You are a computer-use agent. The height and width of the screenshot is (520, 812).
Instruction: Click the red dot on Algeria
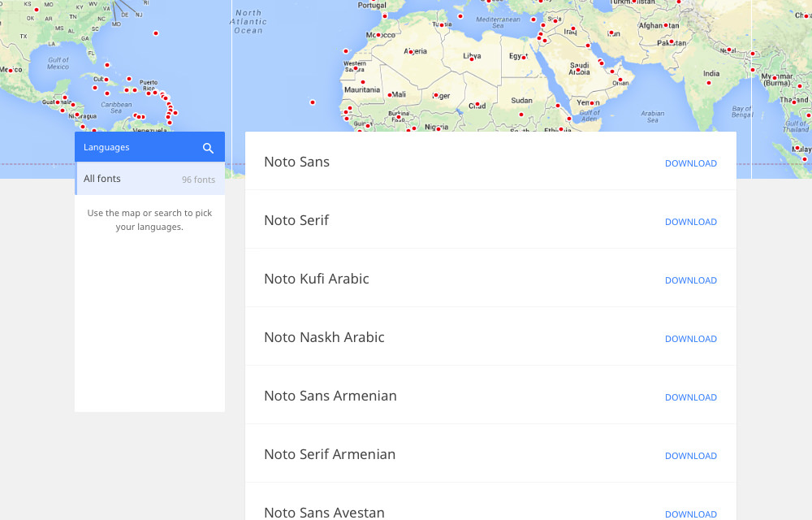tap(411, 52)
